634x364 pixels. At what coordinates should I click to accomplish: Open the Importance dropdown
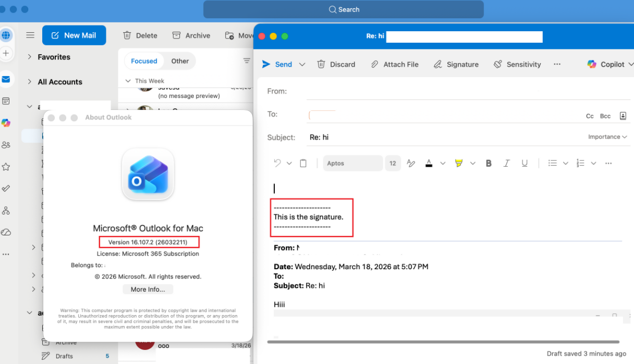tap(607, 137)
